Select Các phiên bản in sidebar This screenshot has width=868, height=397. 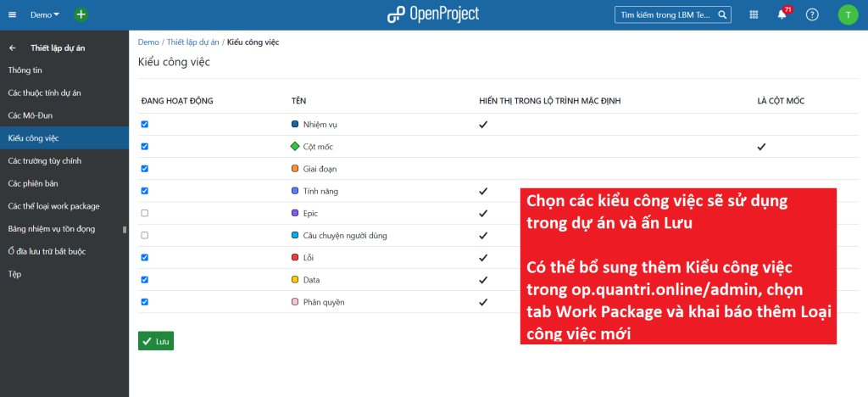(x=33, y=183)
